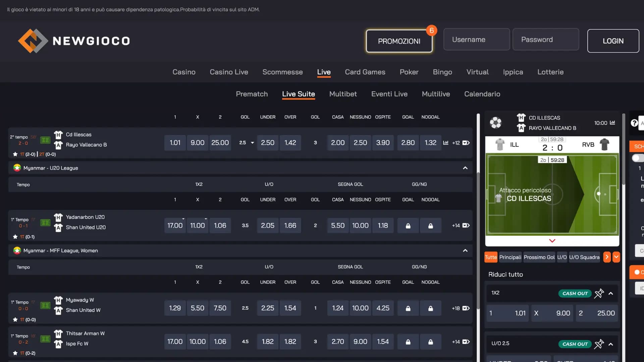
Task: Open the 2.5 goal line dropdown
Action: click(x=252, y=143)
